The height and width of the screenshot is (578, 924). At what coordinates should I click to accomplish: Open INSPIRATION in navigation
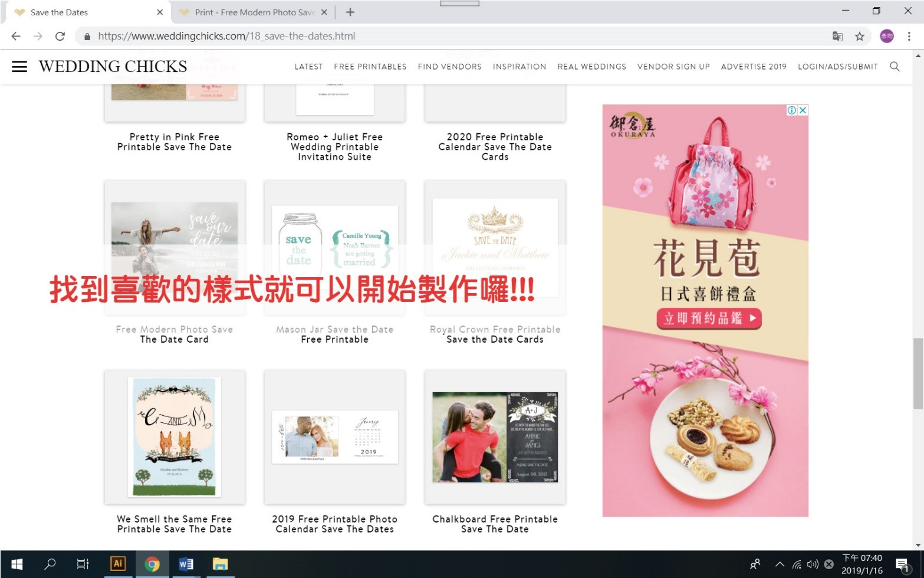pos(519,67)
